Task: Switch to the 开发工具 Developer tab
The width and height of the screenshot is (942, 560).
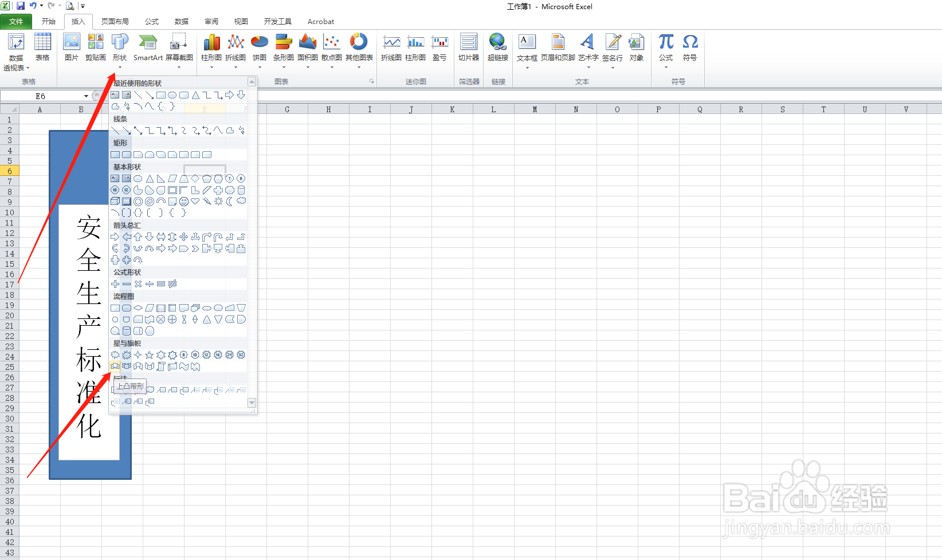Action: coord(278,22)
